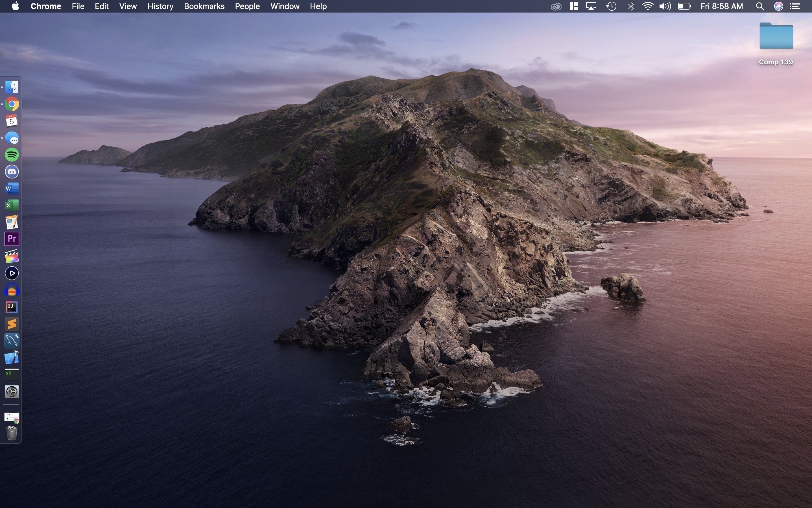Open Notification Center list icon

click(795, 6)
